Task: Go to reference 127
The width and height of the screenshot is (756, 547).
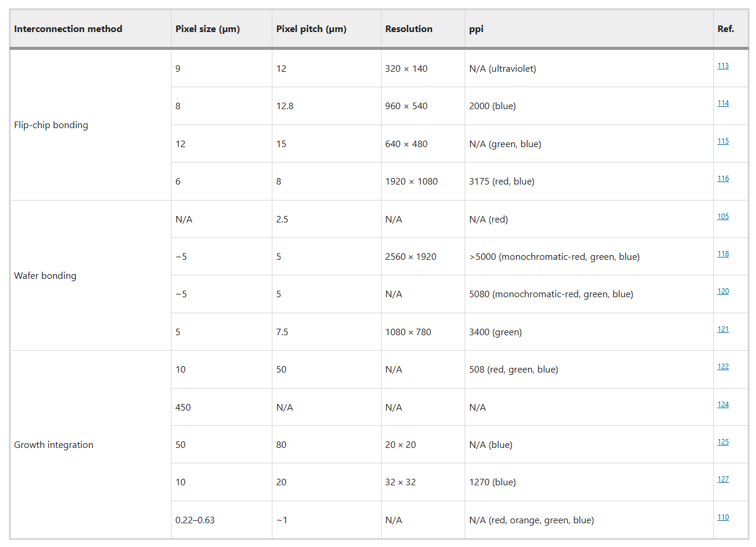Action: pyautogui.click(x=723, y=479)
